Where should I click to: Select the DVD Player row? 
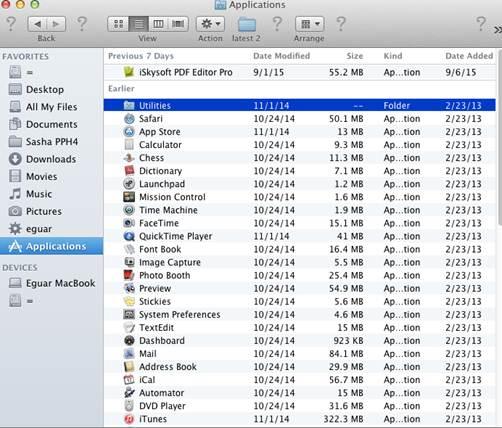point(300,406)
